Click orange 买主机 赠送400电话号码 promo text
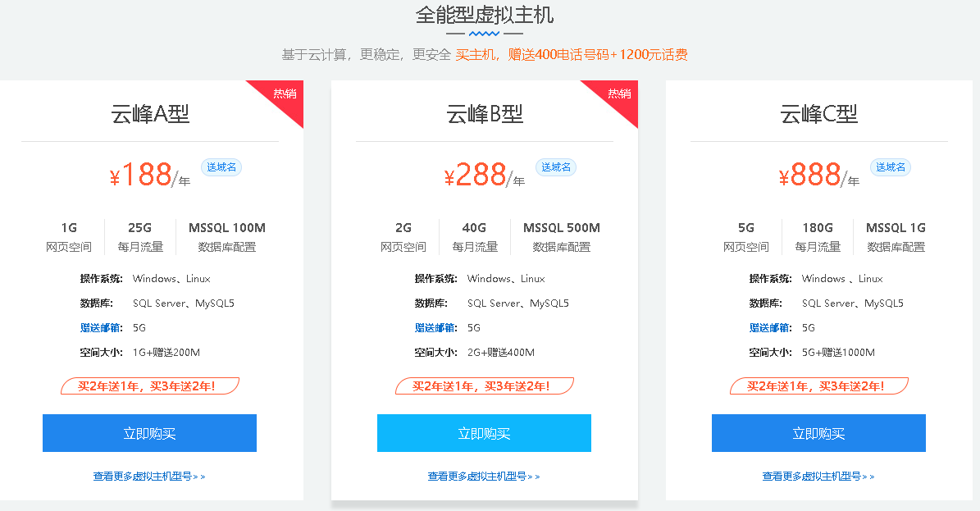Image resolution: width=980 pixels, height=511 pixels. [572, 54]
